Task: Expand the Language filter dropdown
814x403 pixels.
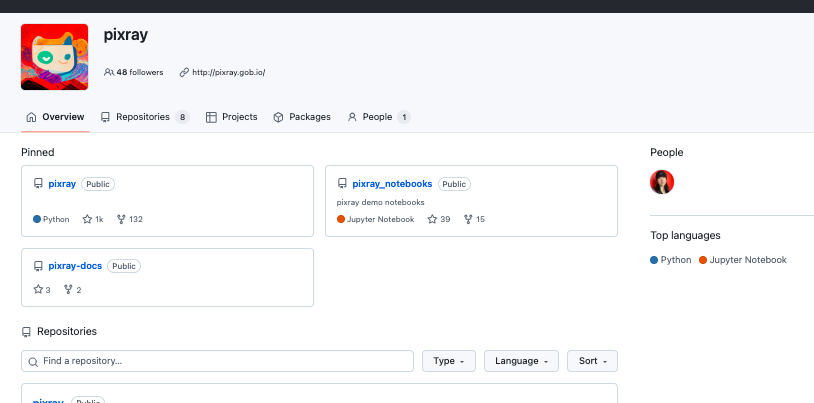Action: (521, 361)
